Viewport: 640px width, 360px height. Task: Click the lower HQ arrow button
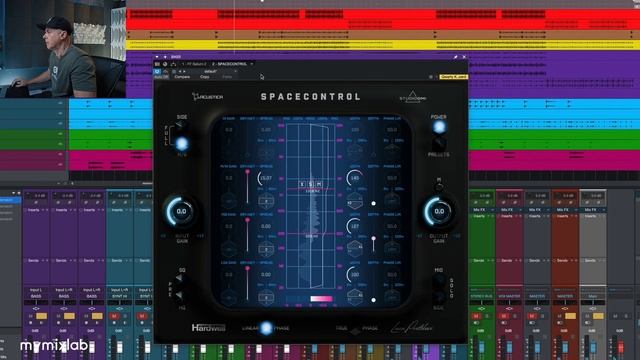(x=180, y=295)
